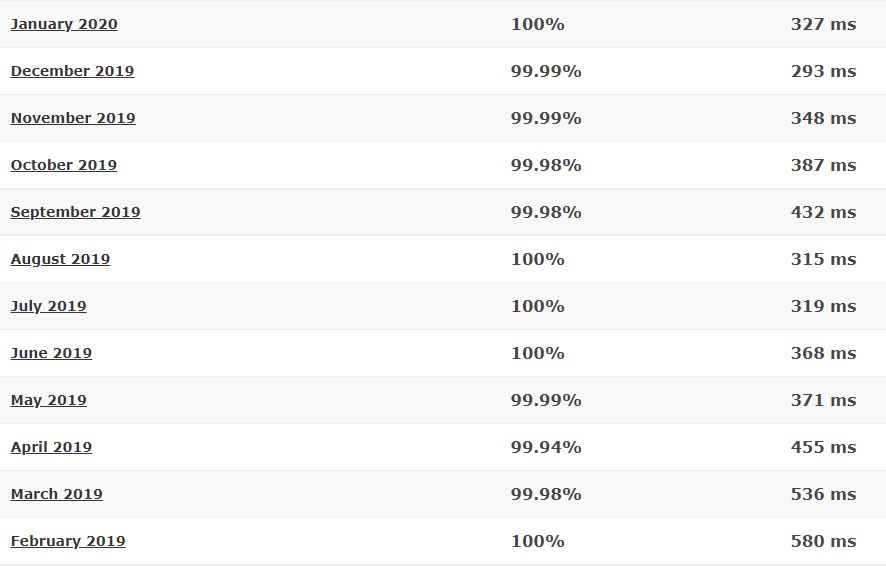Open the May 2019 link
886x566 pixels.
click(49, 400)
